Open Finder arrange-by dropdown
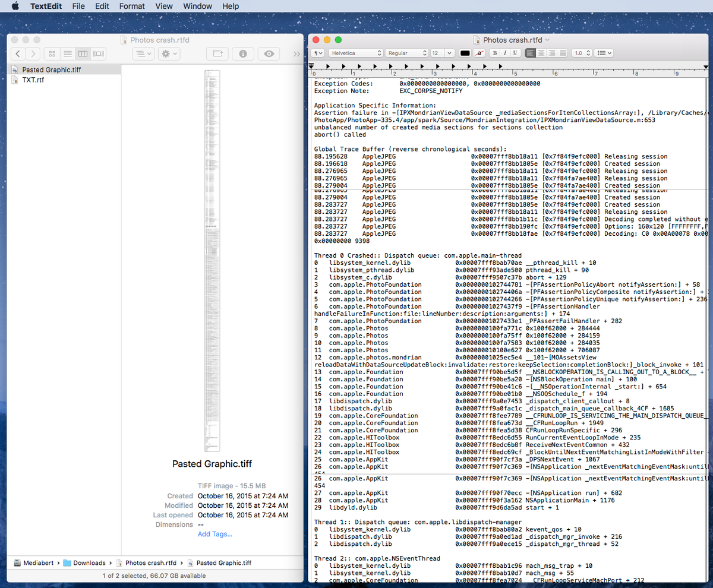 [142, 53]
